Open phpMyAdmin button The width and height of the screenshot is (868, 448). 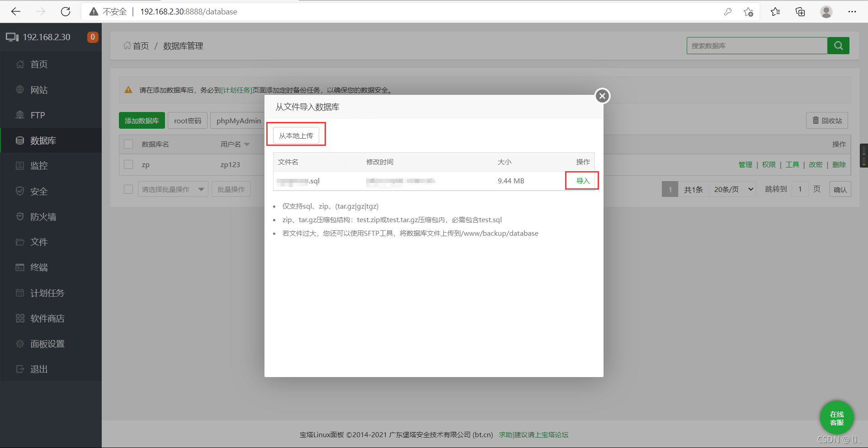238,121
